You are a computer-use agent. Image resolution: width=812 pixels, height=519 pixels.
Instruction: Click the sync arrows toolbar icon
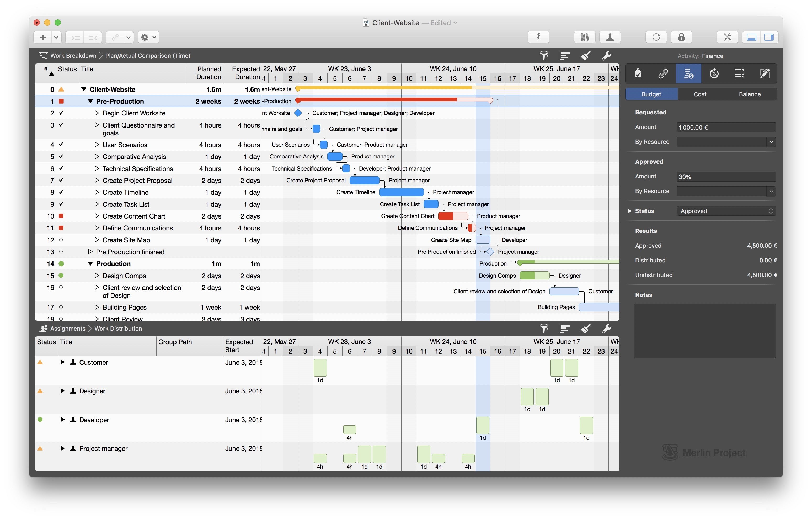point(656,37)
